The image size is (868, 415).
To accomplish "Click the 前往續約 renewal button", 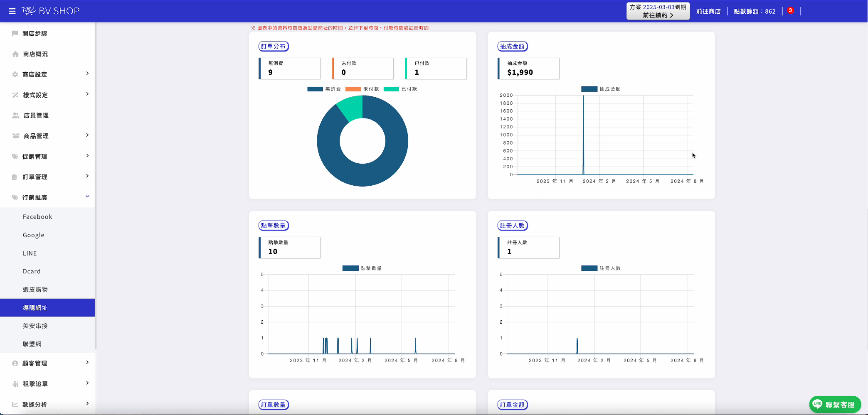I will 658,11.
